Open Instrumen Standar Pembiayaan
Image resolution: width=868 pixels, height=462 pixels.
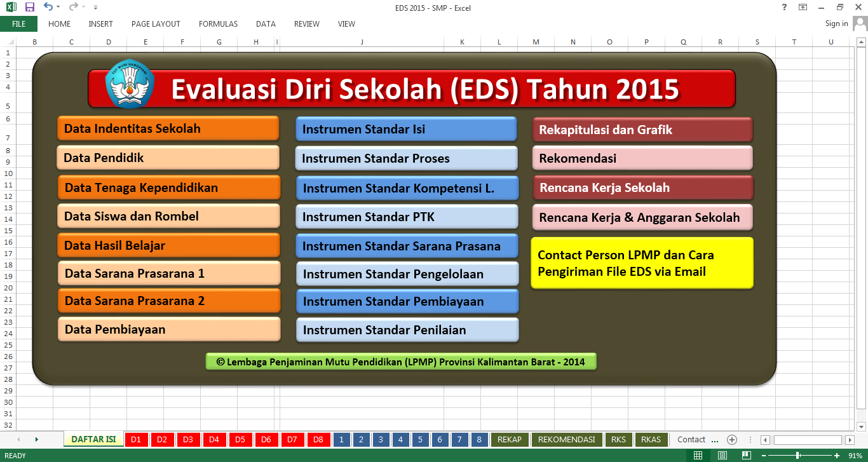tap(407, 301)
